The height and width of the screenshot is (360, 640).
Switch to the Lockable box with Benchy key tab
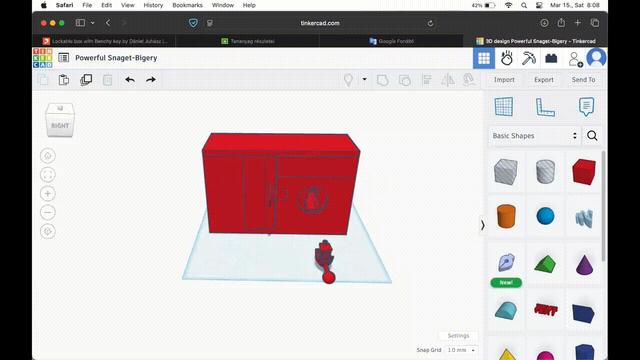click(x=105, y=41)
